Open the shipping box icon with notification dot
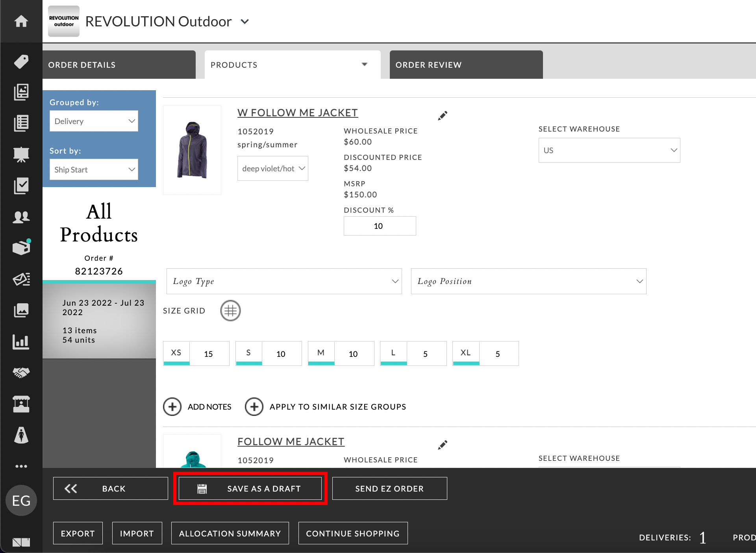 22,247
